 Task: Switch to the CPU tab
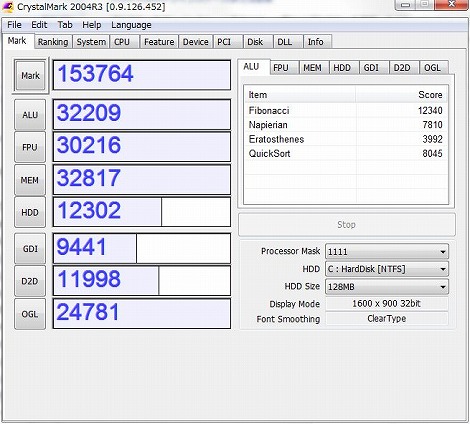(x=124, y=42)
